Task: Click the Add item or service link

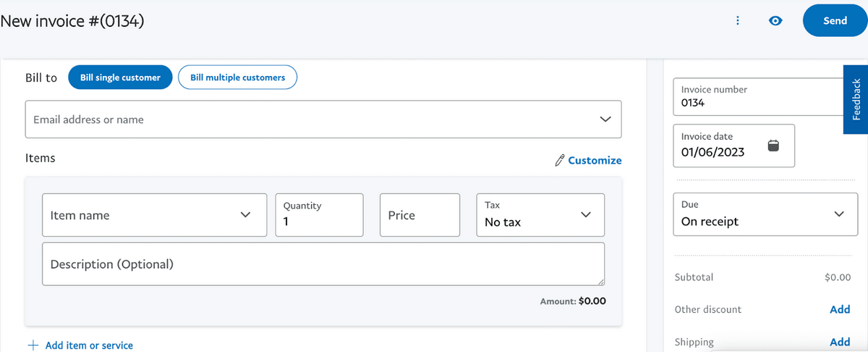Action: click(x=89, y=345)
